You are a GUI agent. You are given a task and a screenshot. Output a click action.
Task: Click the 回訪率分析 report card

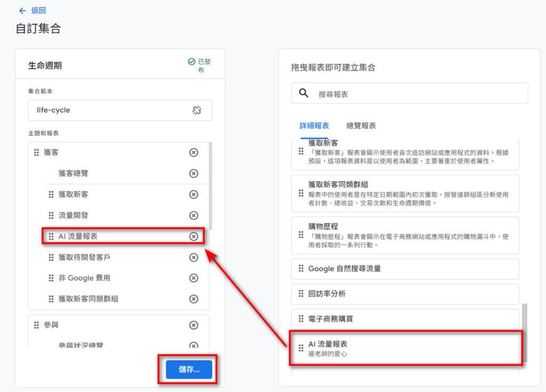405,294
